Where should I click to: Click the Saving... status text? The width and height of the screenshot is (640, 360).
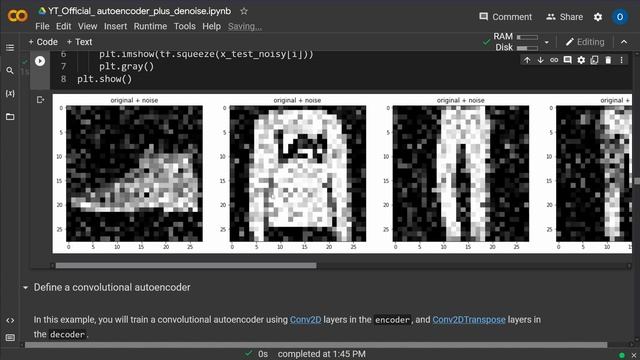tap(245, 27)
